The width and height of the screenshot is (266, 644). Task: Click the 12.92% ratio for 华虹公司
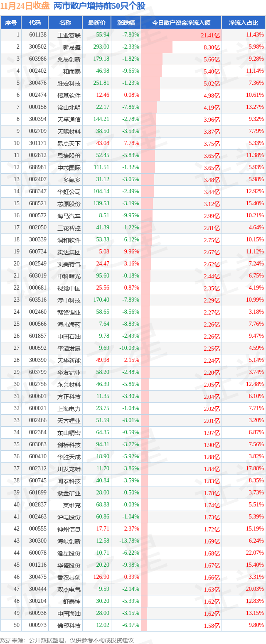point(255,192)
